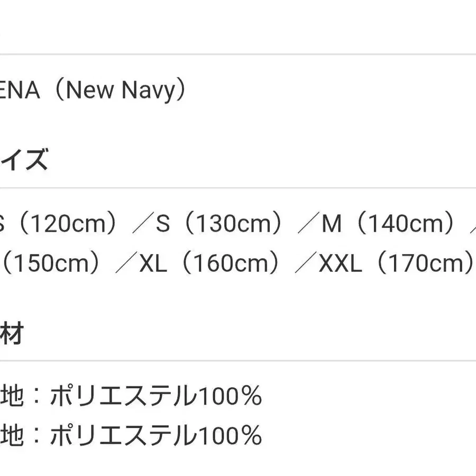Click the partial "ENA" text before New Navy
476x476 pixels.
click(20, 91)
